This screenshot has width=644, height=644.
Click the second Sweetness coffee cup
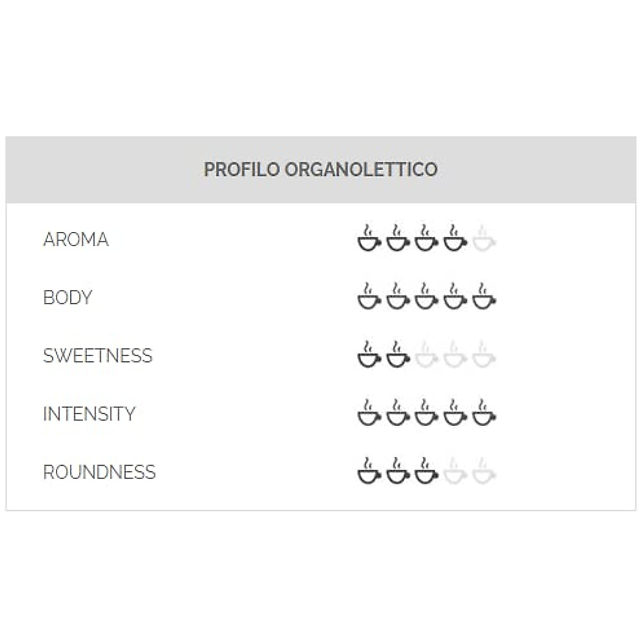pos(398,355)
